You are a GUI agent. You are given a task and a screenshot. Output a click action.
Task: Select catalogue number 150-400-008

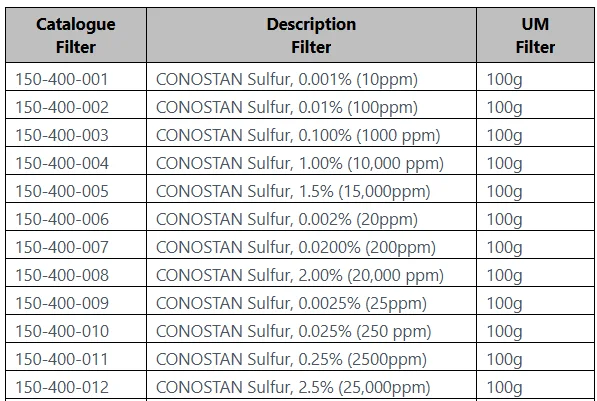(x=62, y=275)
